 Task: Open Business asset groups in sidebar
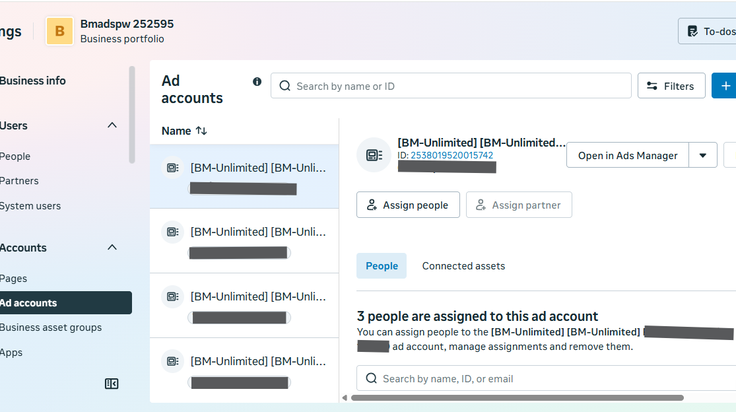[x=51, y=328]
